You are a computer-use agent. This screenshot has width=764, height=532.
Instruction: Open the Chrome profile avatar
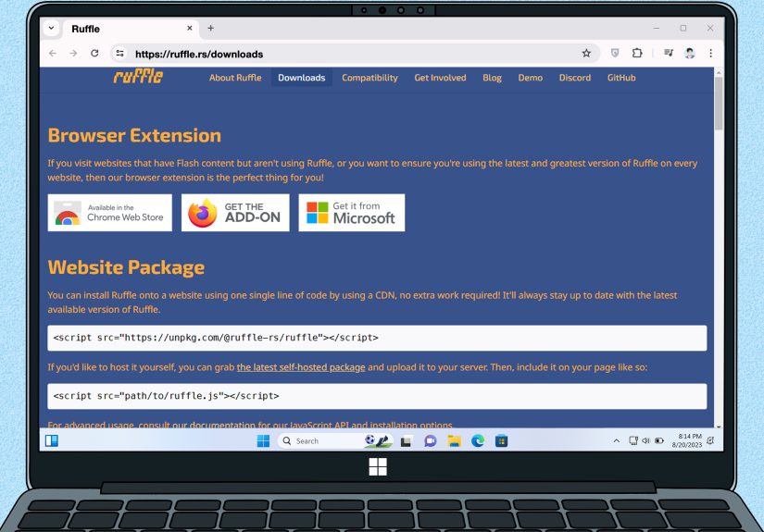[689, 54]
